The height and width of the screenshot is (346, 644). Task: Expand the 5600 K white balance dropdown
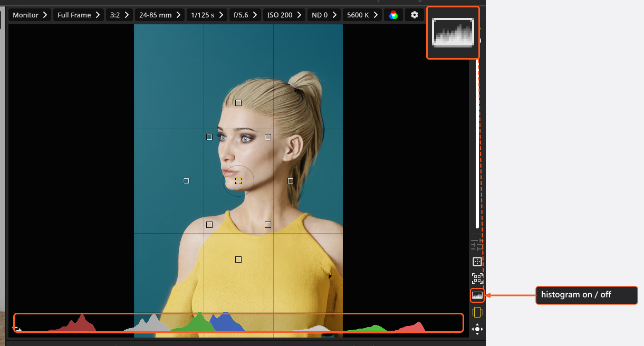[x=362, y=15]
